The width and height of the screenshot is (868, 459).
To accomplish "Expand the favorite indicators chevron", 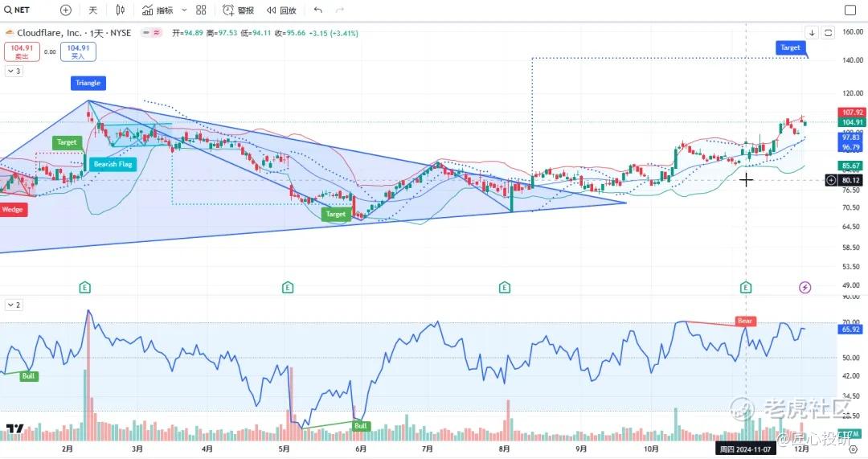I will click(x=184, y=10).
